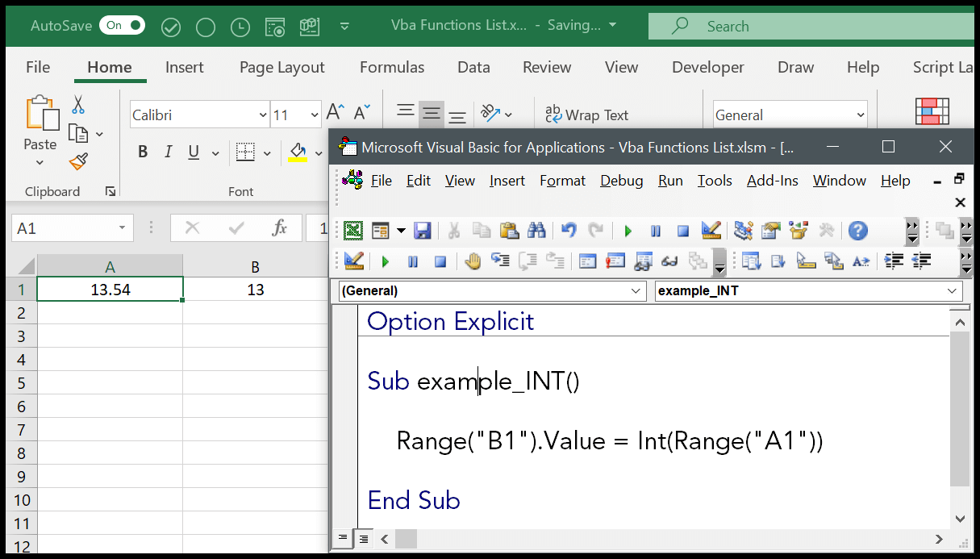Image resolution: width=980 pixels, height=559 pixels.
Task: Click the Format Painter brush in Excel ribbon
Action: [78, 162]
